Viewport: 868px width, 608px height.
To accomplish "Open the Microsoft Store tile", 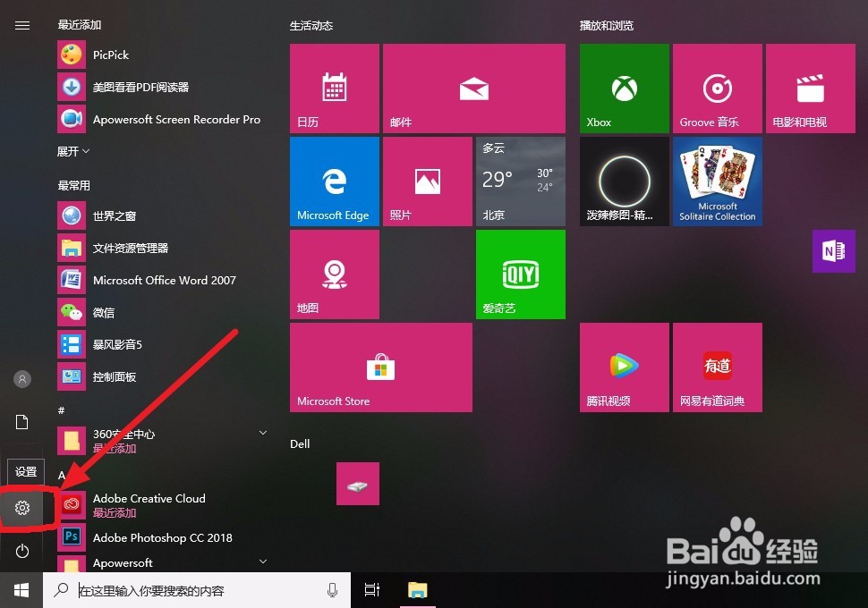I will [x=381, y=367].
